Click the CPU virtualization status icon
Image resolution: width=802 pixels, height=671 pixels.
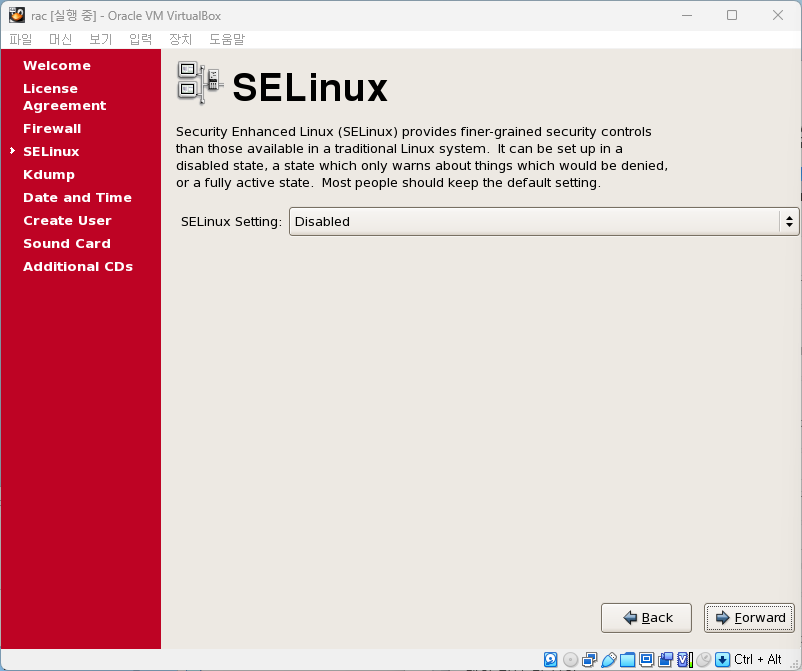coord(685,660)
